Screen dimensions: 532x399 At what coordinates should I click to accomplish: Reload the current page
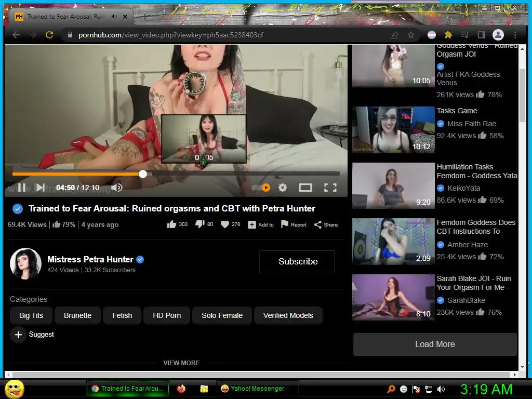49,35
